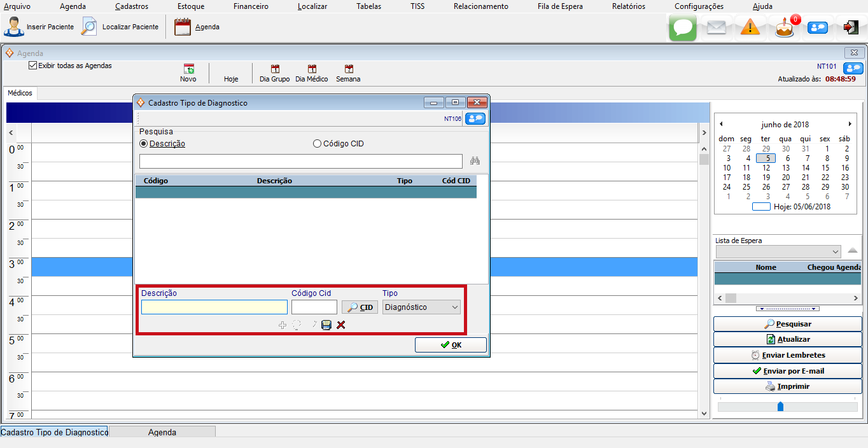Switch to the Agenda bottom tab
This screenshot has height=448, width=868.
pos(162,432)
